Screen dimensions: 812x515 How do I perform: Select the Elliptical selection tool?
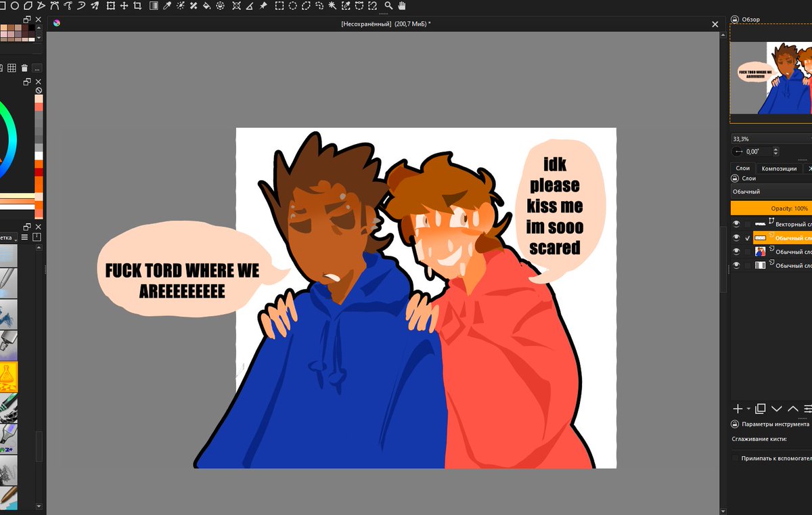(x=292, y=5)
